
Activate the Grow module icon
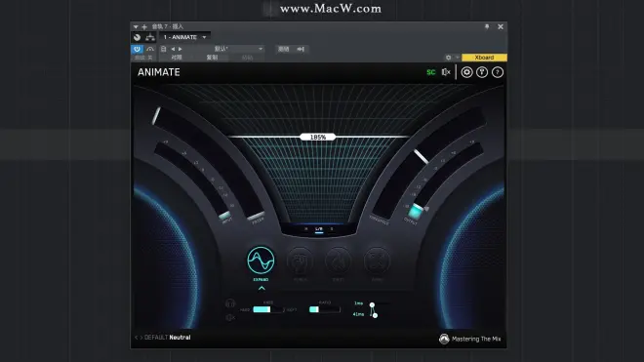pos(377,261)
